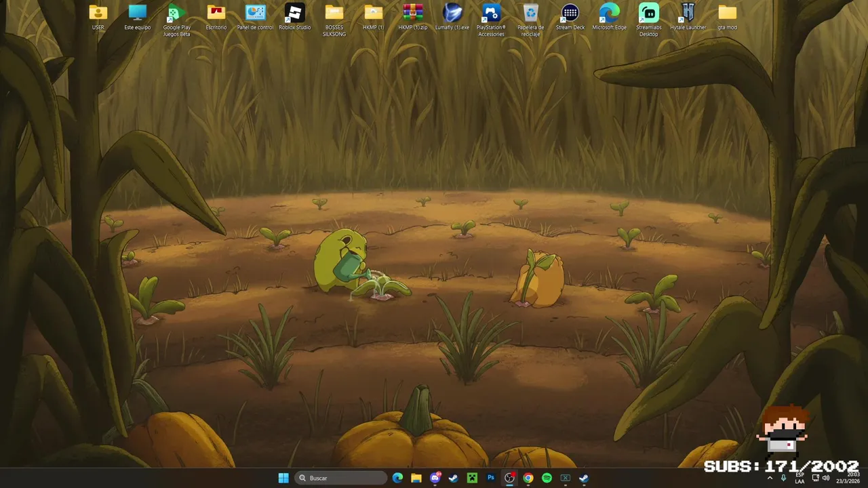
Task: Open Microsoft Edge desktop shortcut
Action: tap(609, 17)
